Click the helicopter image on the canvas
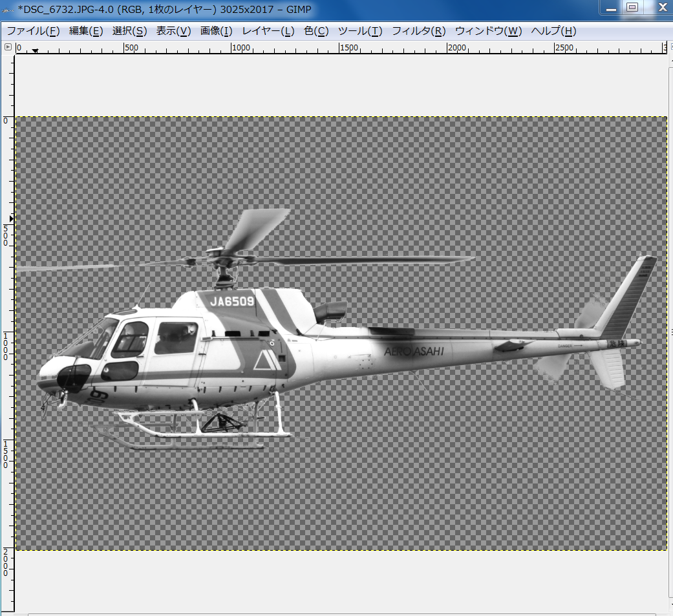The height and width of the screenshot is (616, 673). tap(341, 334)
